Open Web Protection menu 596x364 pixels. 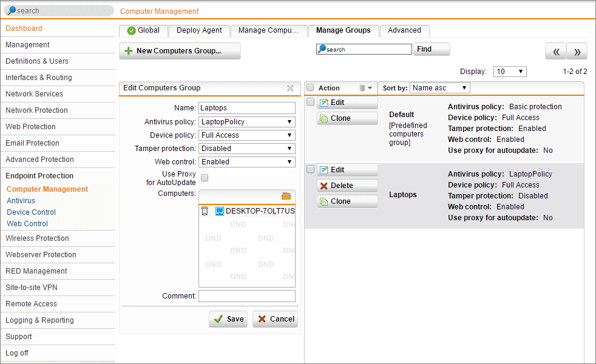tap(30, 127)
